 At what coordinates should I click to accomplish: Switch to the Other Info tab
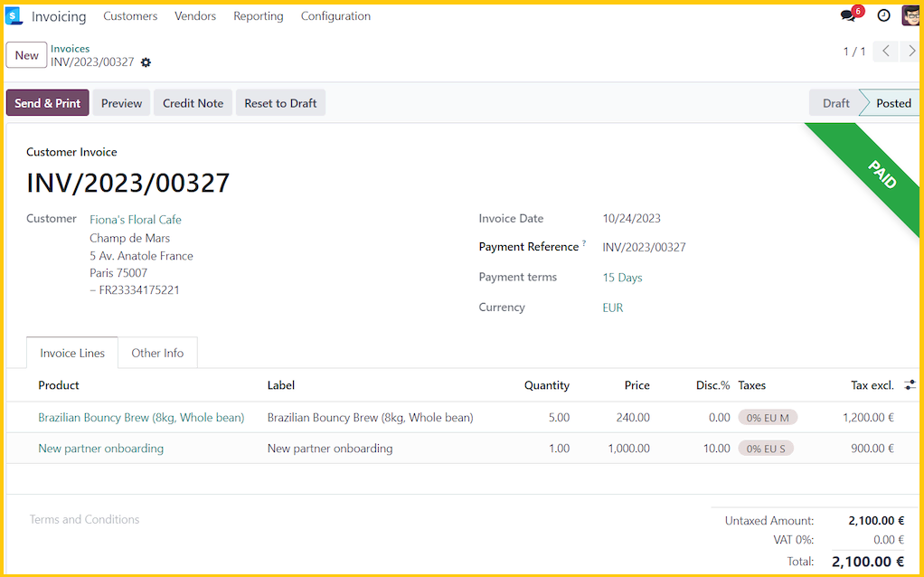[x=157, y=353]
